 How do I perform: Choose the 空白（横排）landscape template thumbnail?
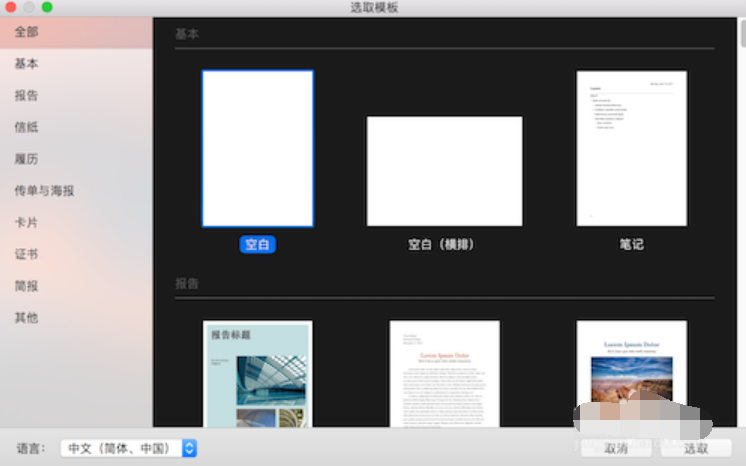pos(444,171)
